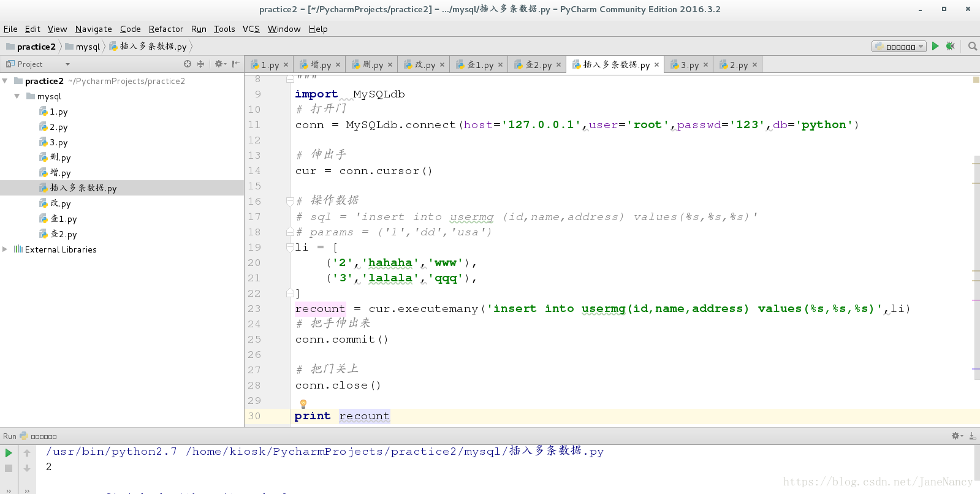Stop process in Run panel
980x494 pixels.
[x=9, y=468]
